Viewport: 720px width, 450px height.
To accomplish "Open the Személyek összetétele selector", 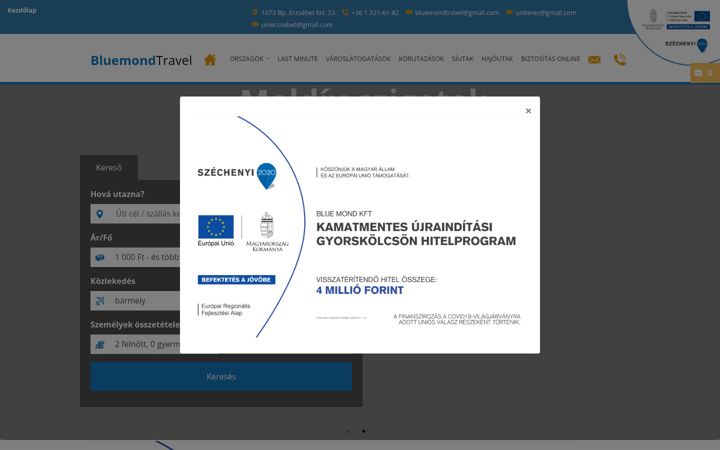I will tap(135, 344).
